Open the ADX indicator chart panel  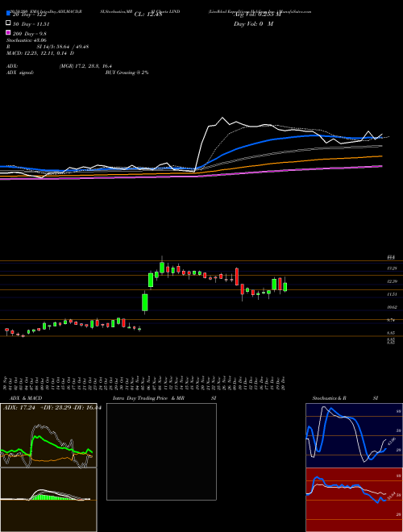(48, 435)
